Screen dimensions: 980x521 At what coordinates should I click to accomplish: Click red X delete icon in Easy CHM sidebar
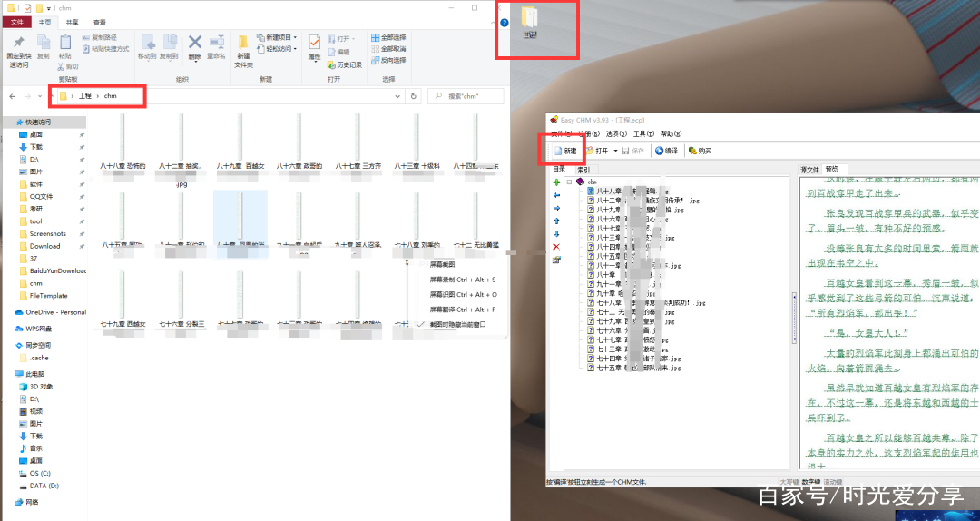pyautogui.click(x=556, y=247)
